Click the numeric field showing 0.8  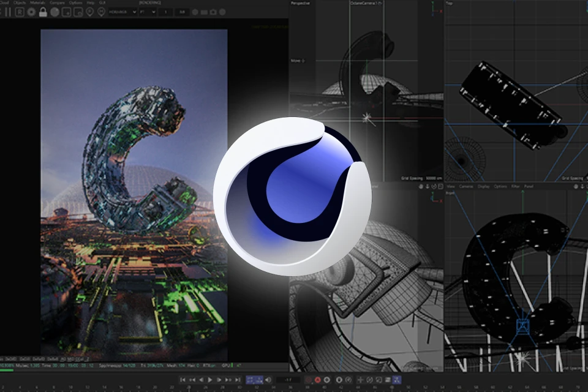(182, 12)
